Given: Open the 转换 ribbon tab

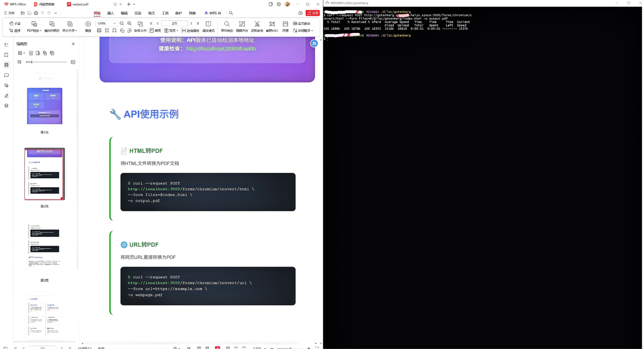Looking at the screenshot, I should pos(192,13).
